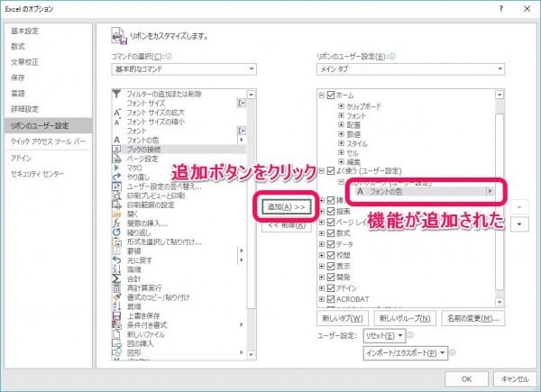Screen dimensions: 541x392
Task: Click the font color A icon in left list
Action: pos(117,140)
